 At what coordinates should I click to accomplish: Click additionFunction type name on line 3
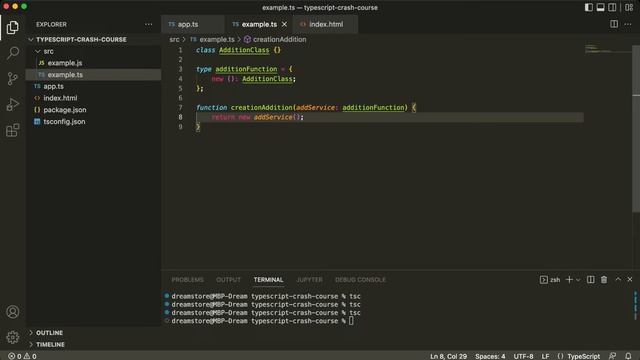[246, 69]
